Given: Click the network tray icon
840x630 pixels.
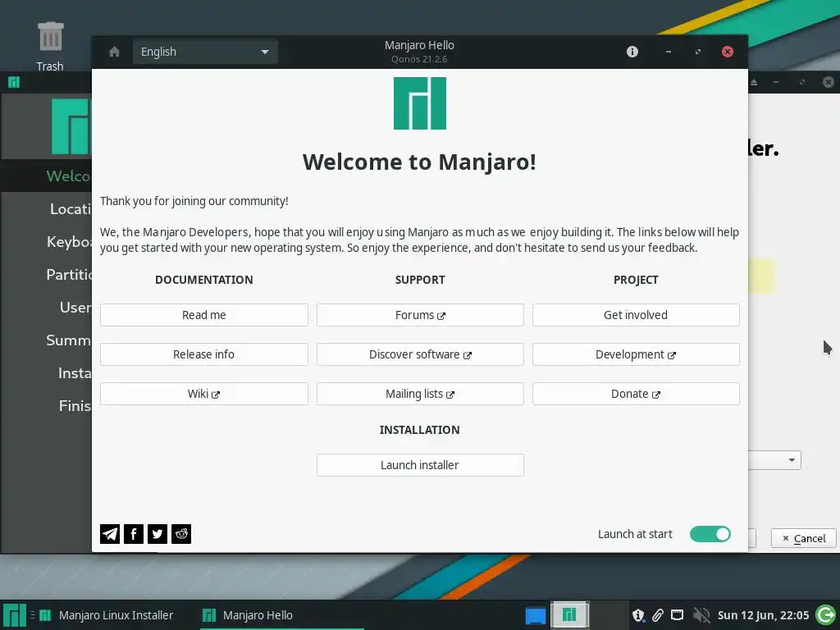Looking at the screenshot, I should pyautogui.click(x=677, y=615).
